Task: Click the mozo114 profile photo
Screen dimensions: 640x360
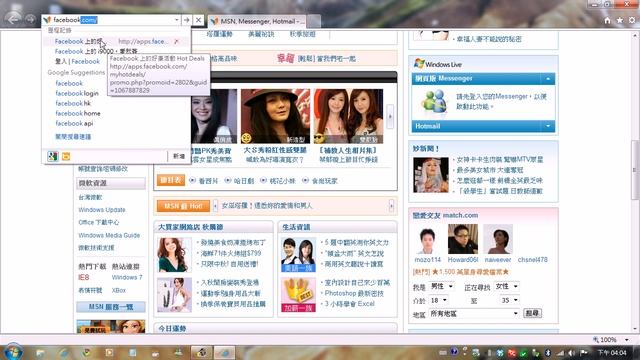Action: 427,240
